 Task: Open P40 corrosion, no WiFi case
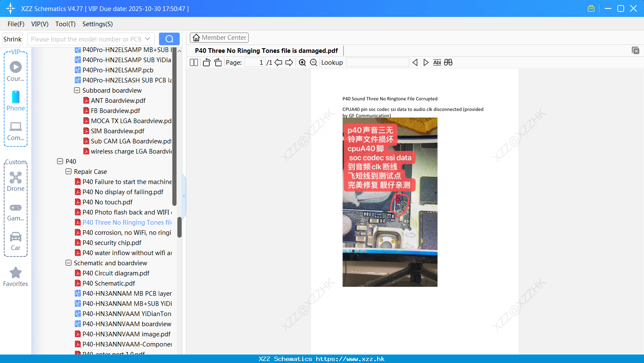126,232
